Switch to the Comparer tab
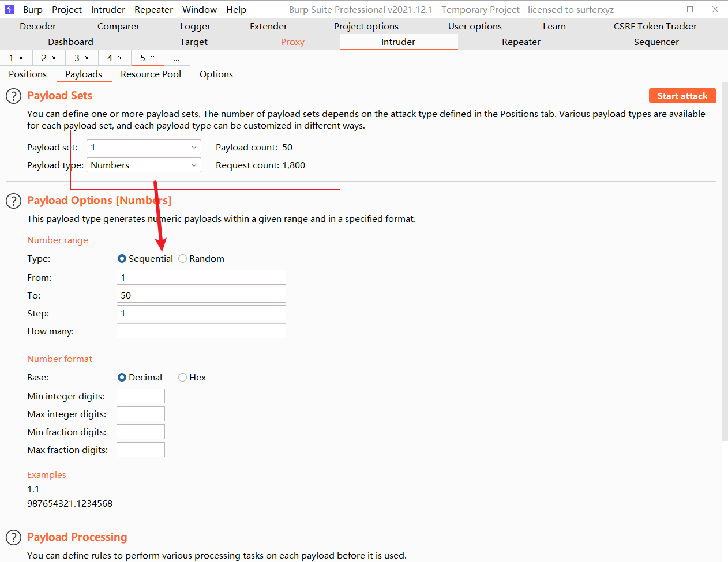The height and width of the screenshot is (562, 728). (x=118, y=27)
